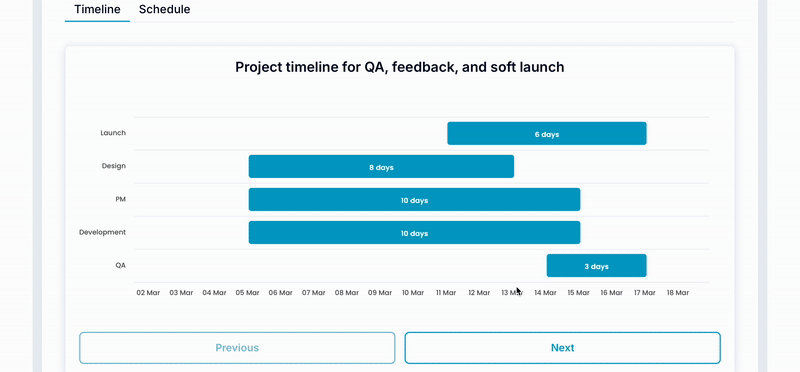Select the PM 10 days bar
This screenshot has width=800, height=372.
pyautogui.click(x=414, y=200)
